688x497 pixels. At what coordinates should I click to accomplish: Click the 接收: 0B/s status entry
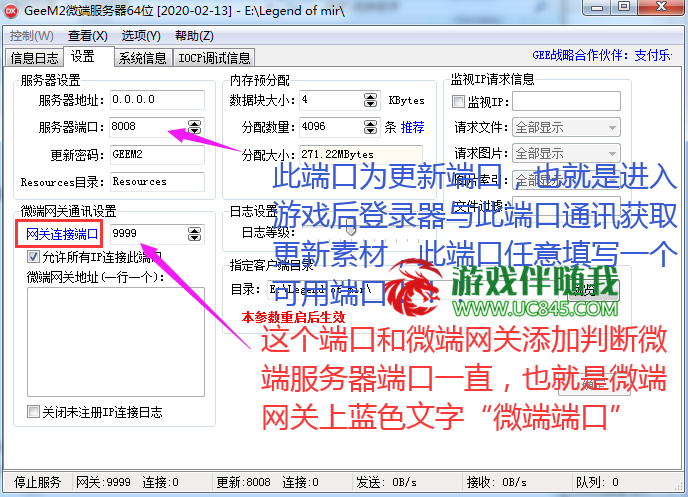pyautogui.click(x=497, y=483)
